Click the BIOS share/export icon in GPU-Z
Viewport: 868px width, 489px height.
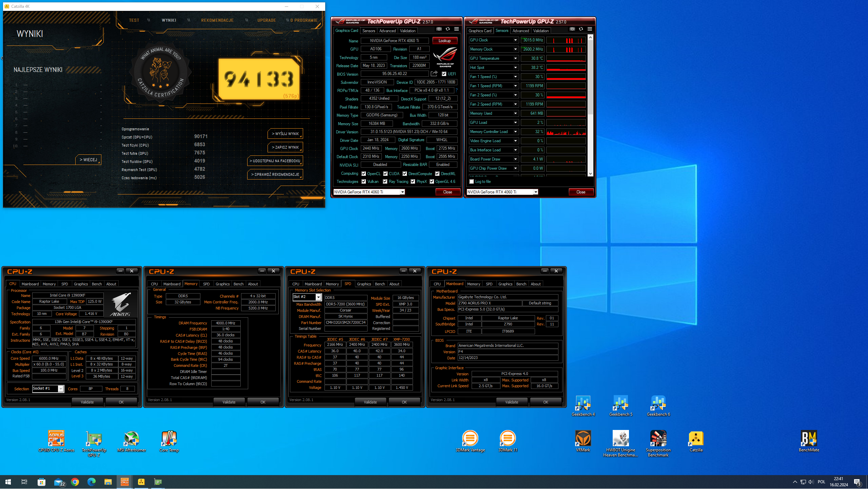click(x=434, y=74)
